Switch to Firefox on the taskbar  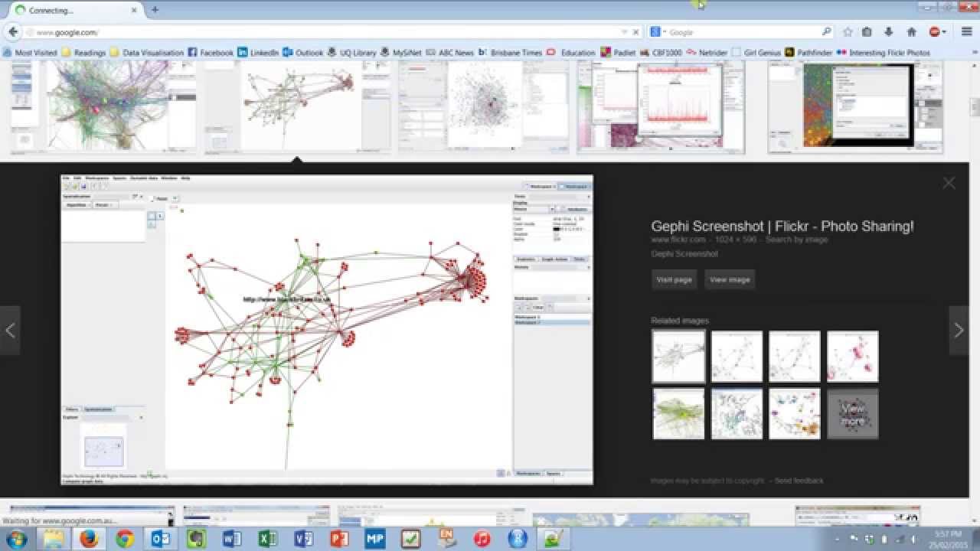(x=90, y=539)
